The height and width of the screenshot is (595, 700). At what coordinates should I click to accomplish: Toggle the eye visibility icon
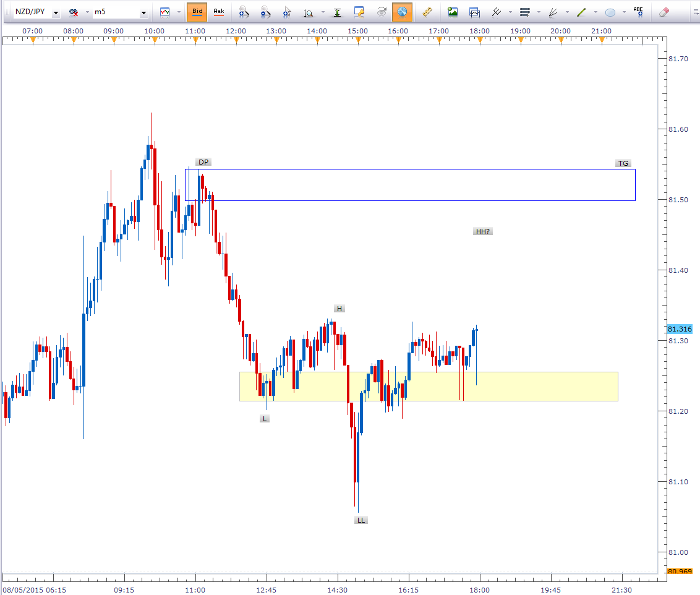(382, 12)
